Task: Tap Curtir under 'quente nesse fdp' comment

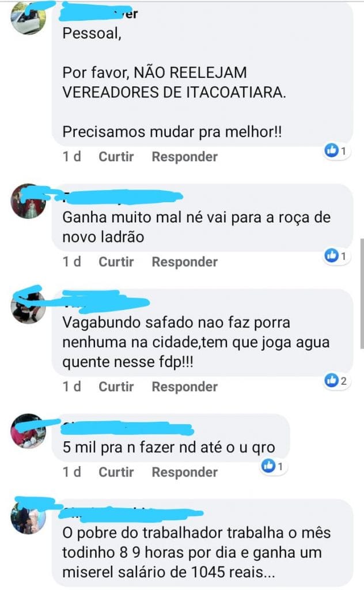Action: coord(116,387)
